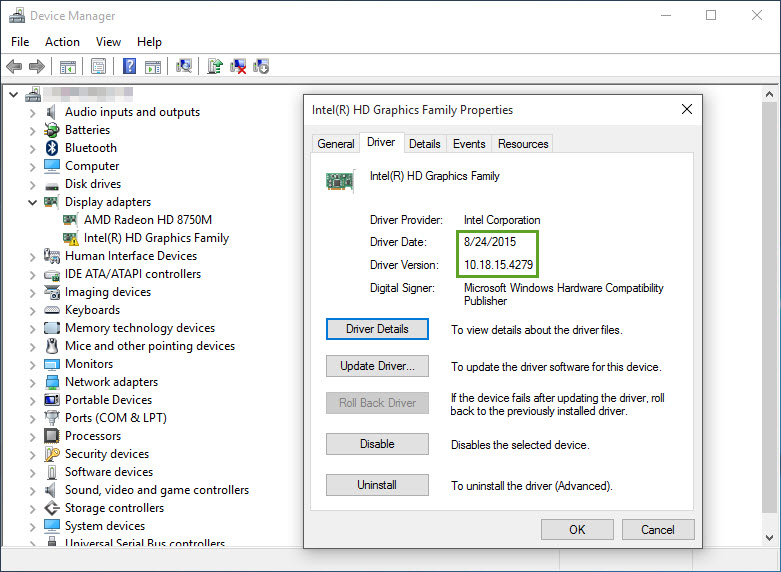Click the Device Manager title bar icon

coord(17,15)
